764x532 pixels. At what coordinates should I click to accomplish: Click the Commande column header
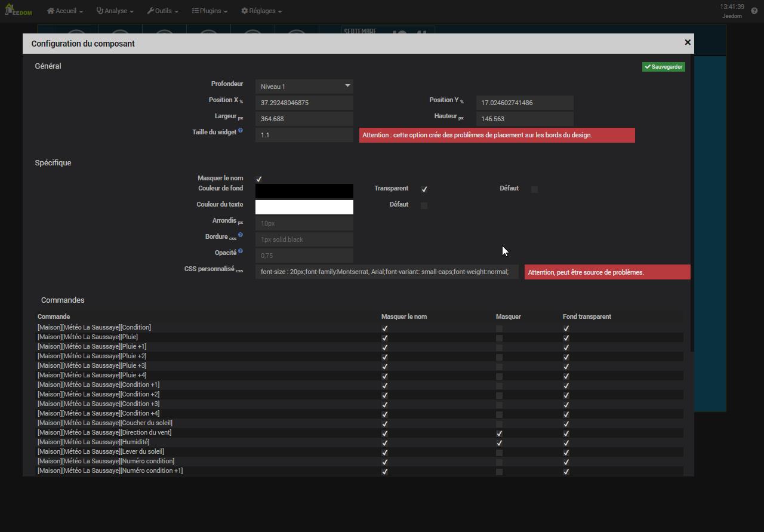tap(54, 316)
